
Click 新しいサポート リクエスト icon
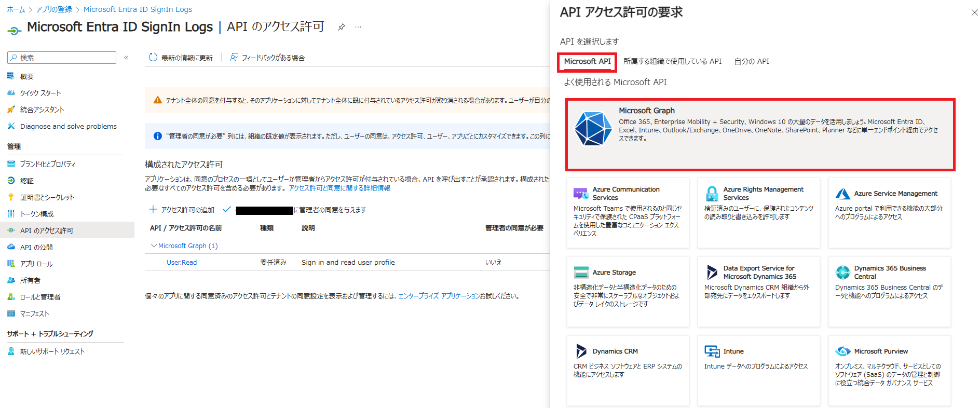11,351
